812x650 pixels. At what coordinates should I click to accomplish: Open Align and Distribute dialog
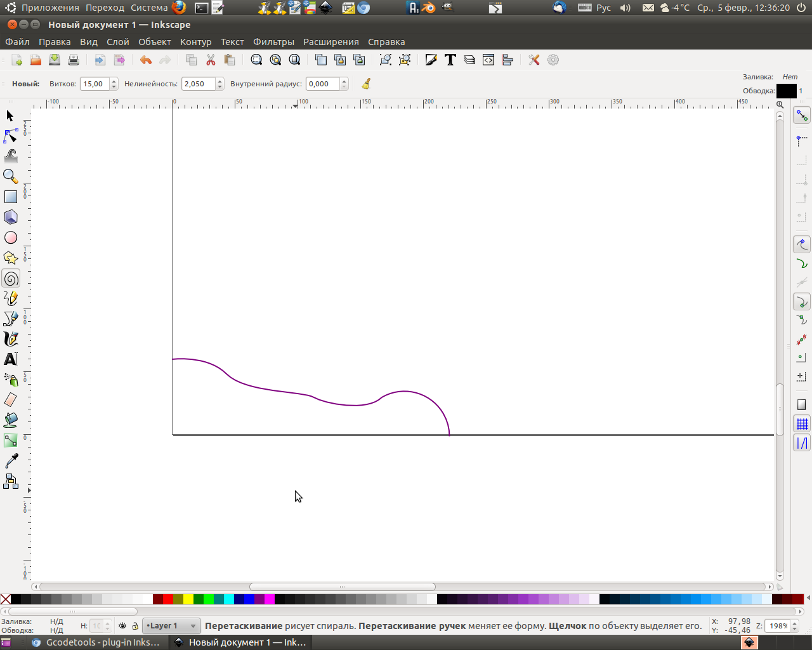pos(507,60)
